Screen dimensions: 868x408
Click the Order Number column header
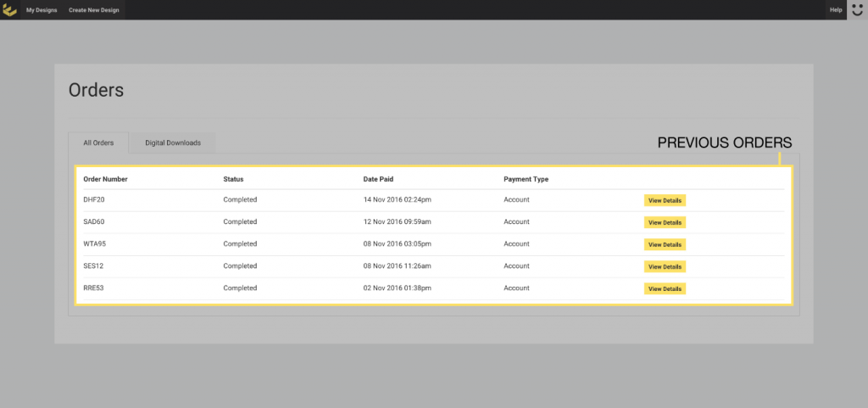click(x=105, y=179)
